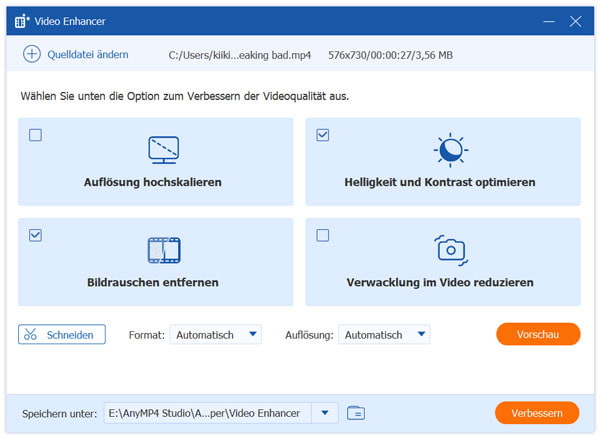Click Verwacklung im Video reduzieren label
Viewport: 600px width, 438px height.
(440, 282)
